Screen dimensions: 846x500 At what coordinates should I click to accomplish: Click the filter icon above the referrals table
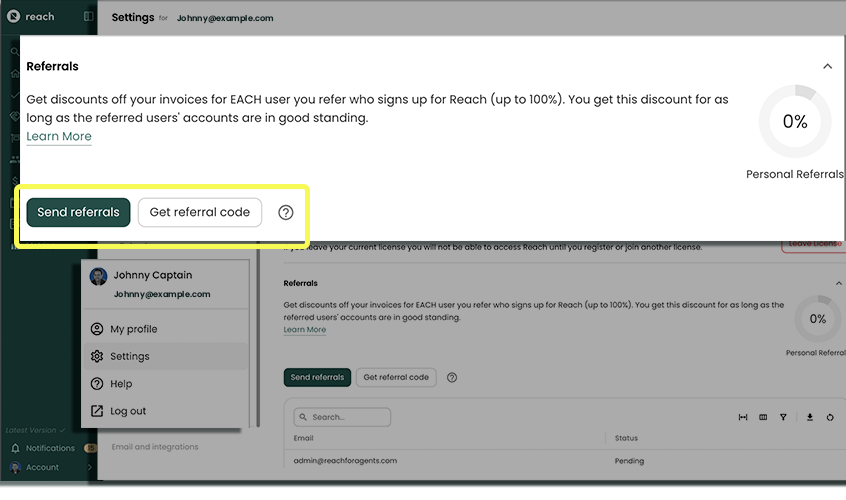(x=783, y=417)
